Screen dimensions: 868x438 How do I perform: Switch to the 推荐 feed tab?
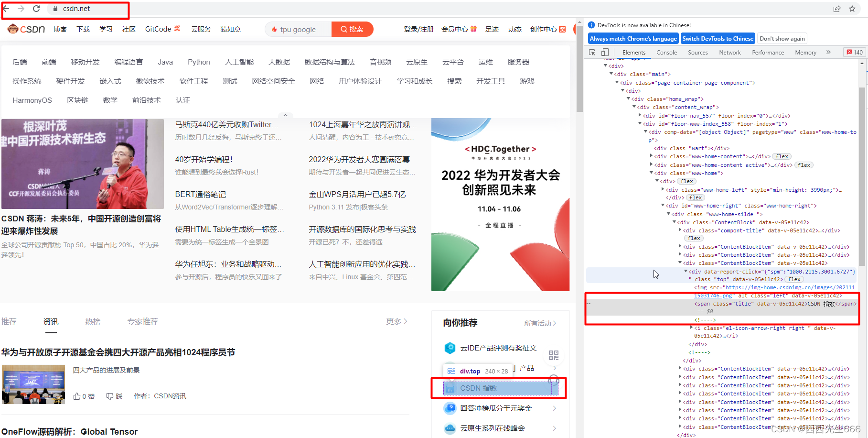(9, 322)
